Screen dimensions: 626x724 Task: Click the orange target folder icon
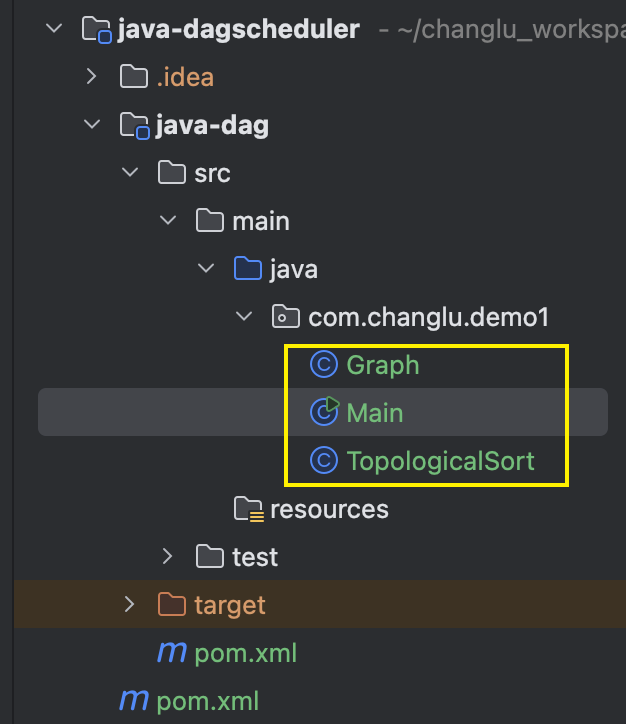(x=172, y=604)
